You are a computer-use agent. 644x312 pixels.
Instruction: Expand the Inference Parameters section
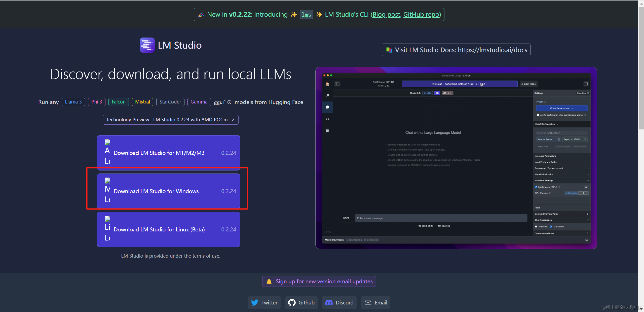pos(561,156)
